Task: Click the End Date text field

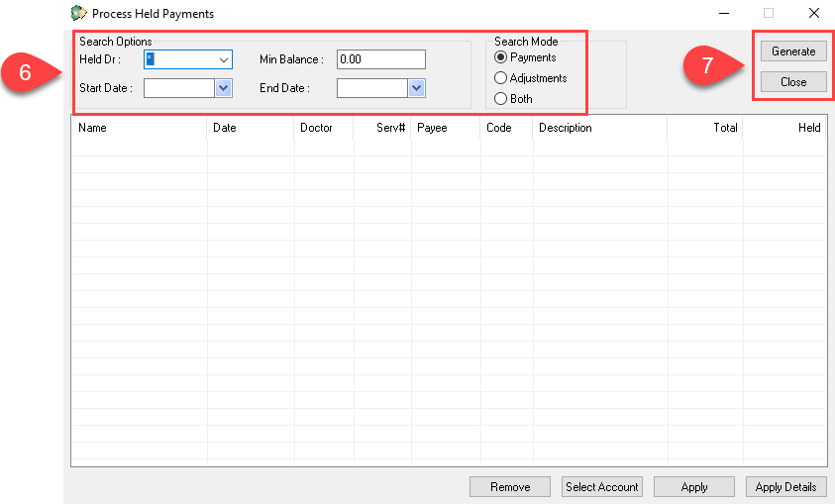Action: [372, 88]
